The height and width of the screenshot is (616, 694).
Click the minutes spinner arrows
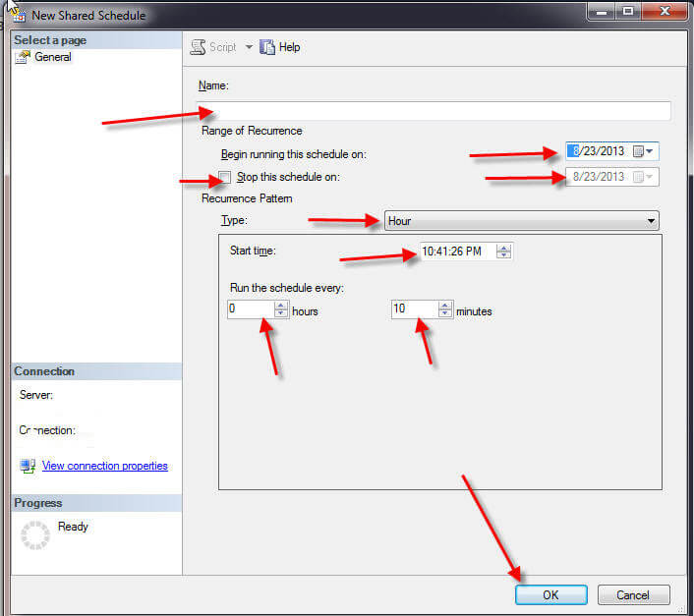point(445,309)
